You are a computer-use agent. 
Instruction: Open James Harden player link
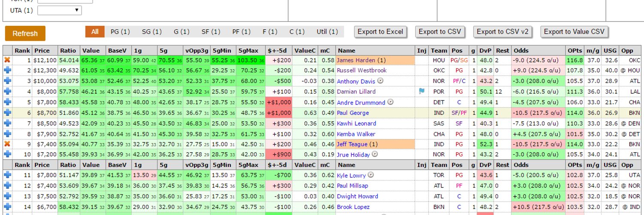(x=356, y=60)
